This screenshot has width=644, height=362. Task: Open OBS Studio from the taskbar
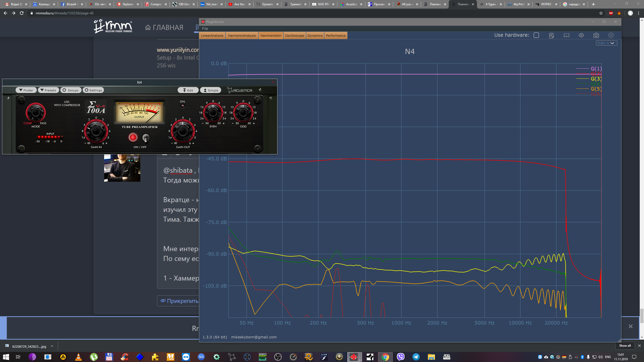click(x=278, y=357)
